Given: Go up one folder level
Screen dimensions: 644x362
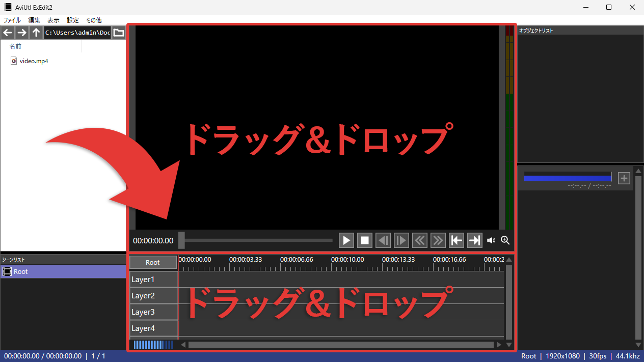Looking at the screenshot, I should (36, 33).
